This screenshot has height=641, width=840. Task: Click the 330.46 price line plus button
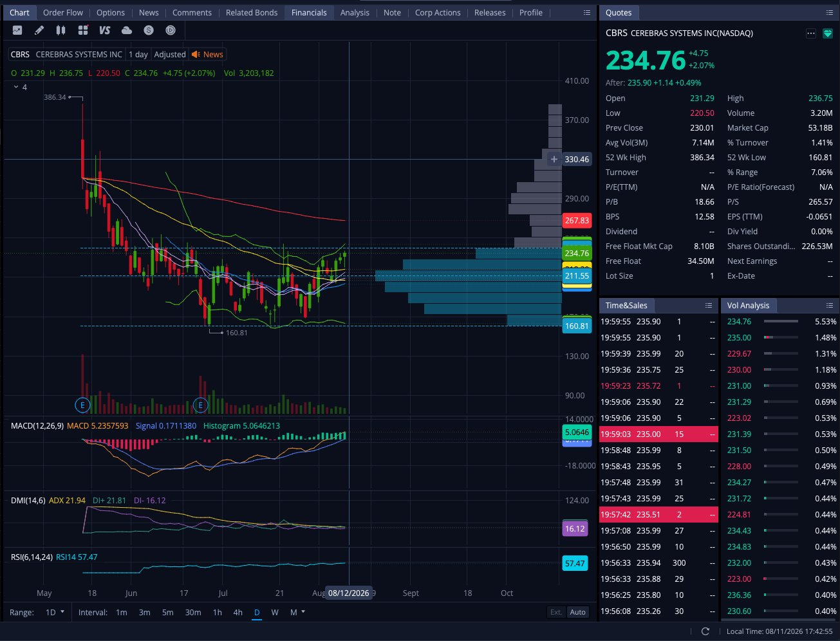pos(554,159)
